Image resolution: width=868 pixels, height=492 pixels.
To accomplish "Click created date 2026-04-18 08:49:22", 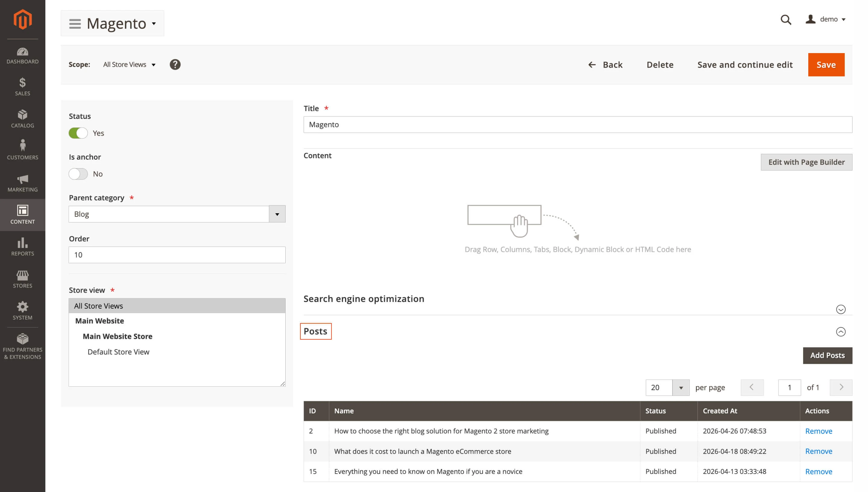I will [x=734, y=452].
